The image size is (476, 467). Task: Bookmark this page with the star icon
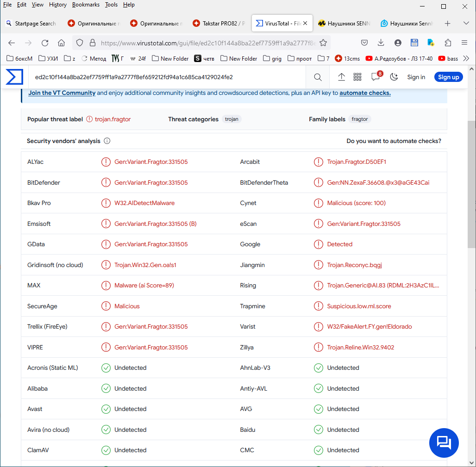coord(323,43)
